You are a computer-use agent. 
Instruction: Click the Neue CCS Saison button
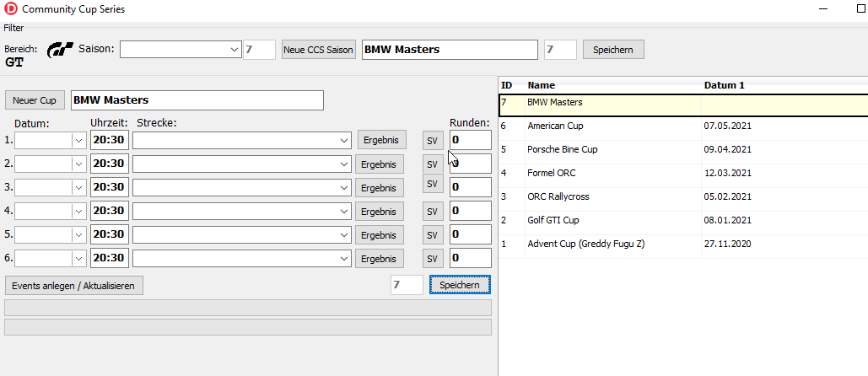(x=318, y=50)
